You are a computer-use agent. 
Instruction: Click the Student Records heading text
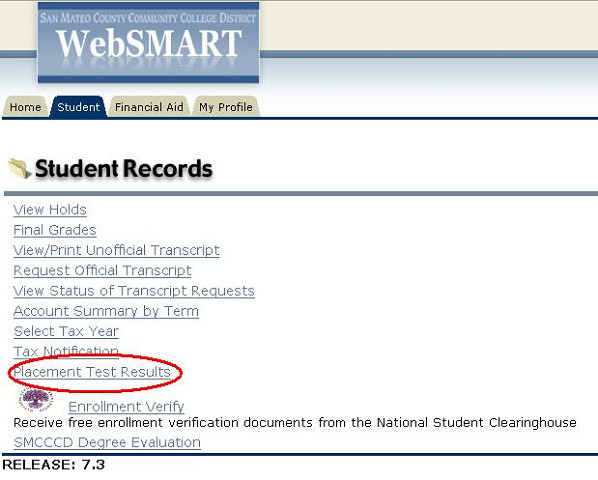pos(124,169)
